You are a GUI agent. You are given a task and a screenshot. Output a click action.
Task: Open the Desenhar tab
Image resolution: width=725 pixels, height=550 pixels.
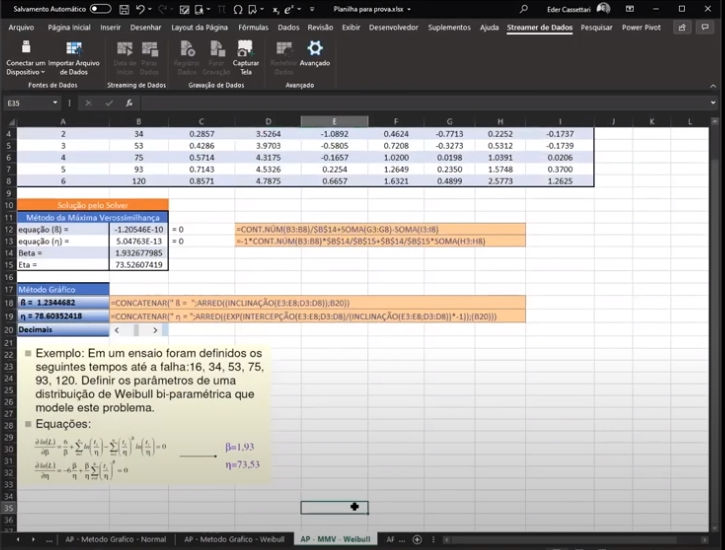pyautogui.click(x=146, y=27)
